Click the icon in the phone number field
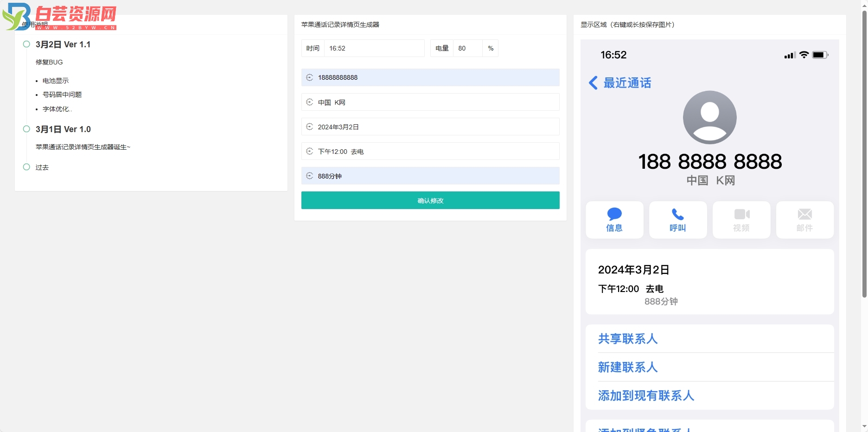 click(x=310, y=77)
